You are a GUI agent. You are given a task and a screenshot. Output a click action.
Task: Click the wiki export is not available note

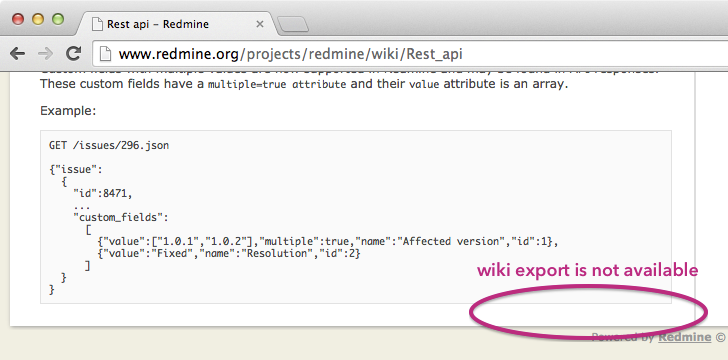[587, 270]
